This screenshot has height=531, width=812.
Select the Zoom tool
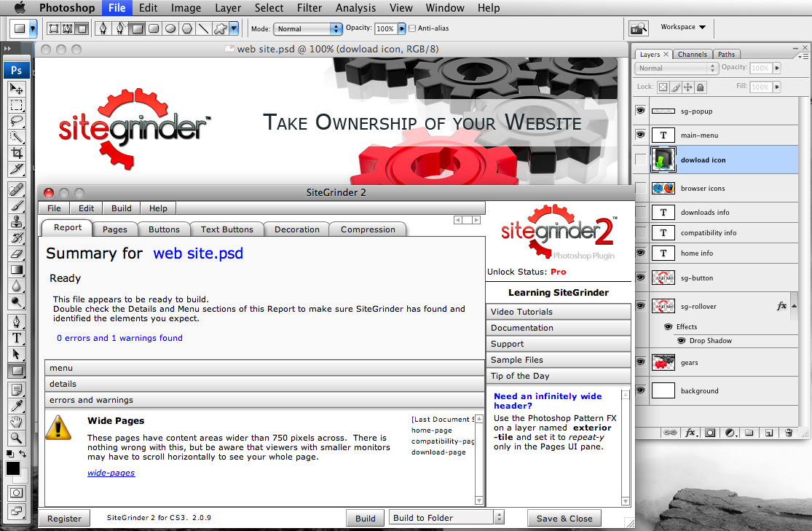pyautogui.click(x=17, y=438)
